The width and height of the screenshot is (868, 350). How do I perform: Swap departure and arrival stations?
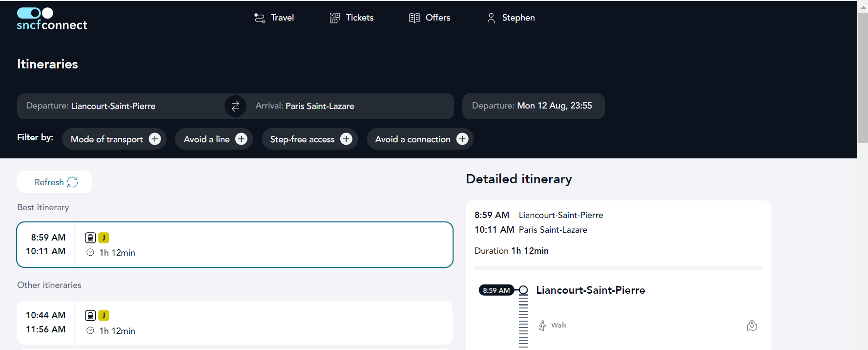click(x=235, y=106)
